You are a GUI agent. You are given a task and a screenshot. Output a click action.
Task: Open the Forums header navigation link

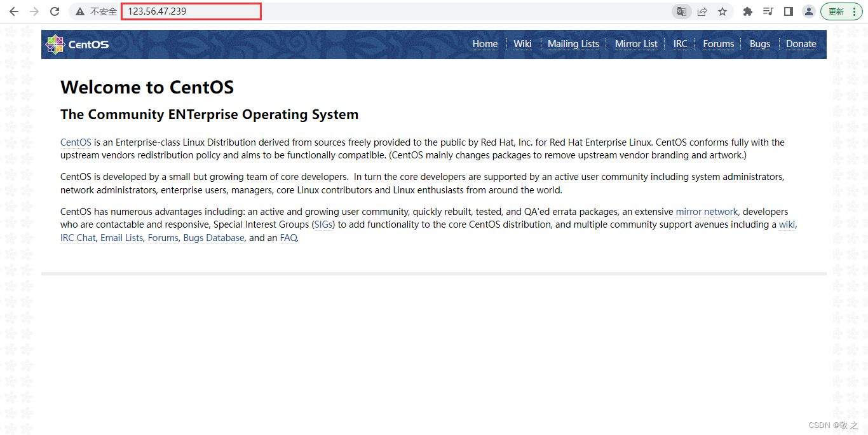(719, 44)
